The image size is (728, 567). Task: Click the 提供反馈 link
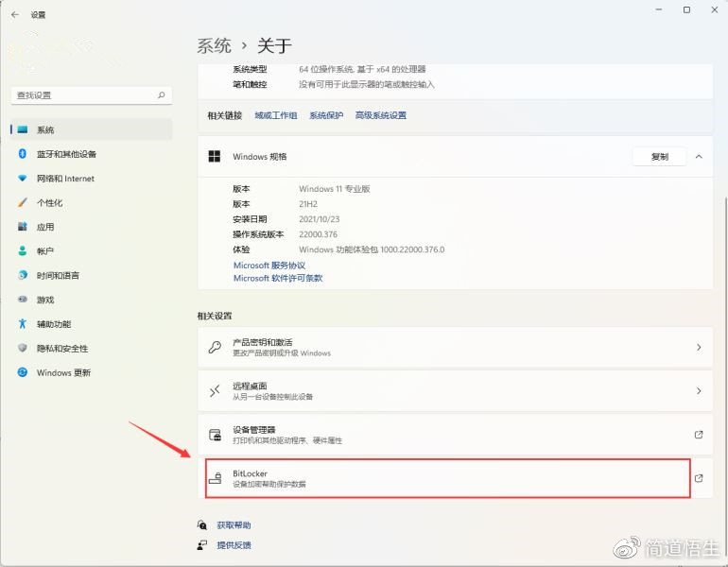coord(234,544)
